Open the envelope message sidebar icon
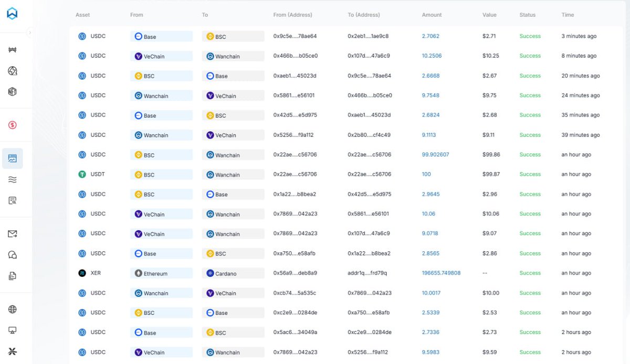The height and width of the screenshot is (364, 630). coord(13,234)
